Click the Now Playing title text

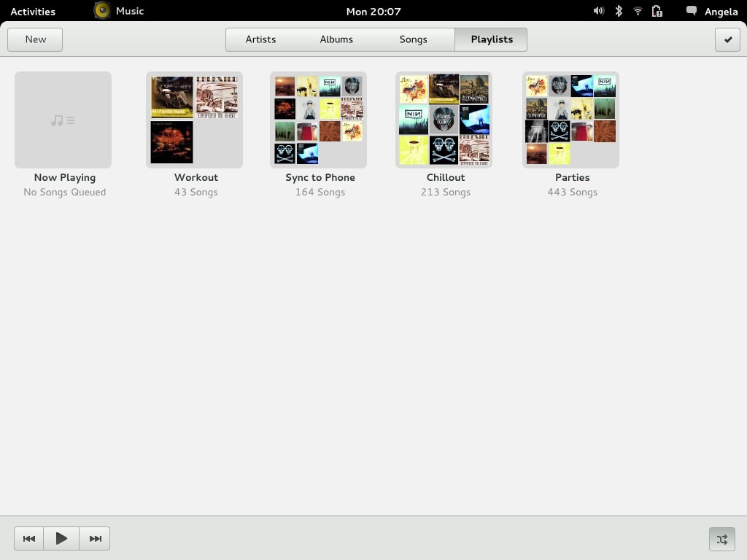65,178
